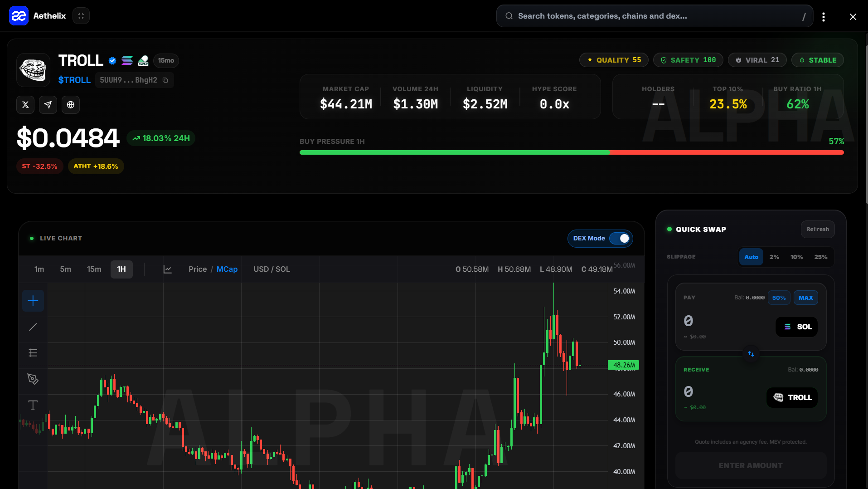Click the $TROLL ticker link

coord(74,80)
